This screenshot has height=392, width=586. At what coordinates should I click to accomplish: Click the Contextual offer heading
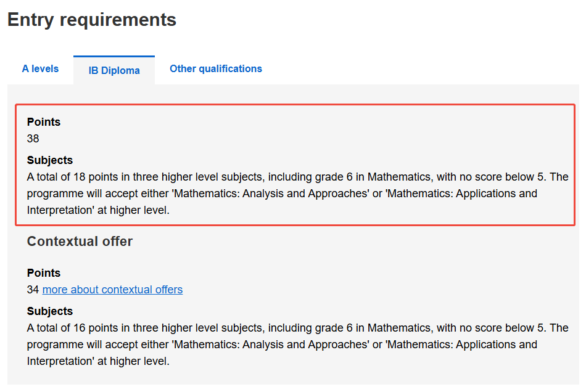[x=80, y=241]
